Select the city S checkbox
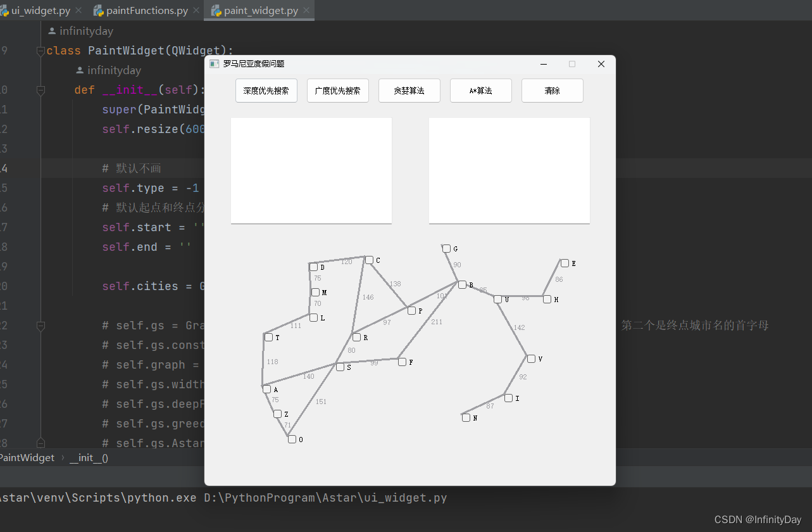The width and height of the screenshot is (812, 532). click(340, 367)
